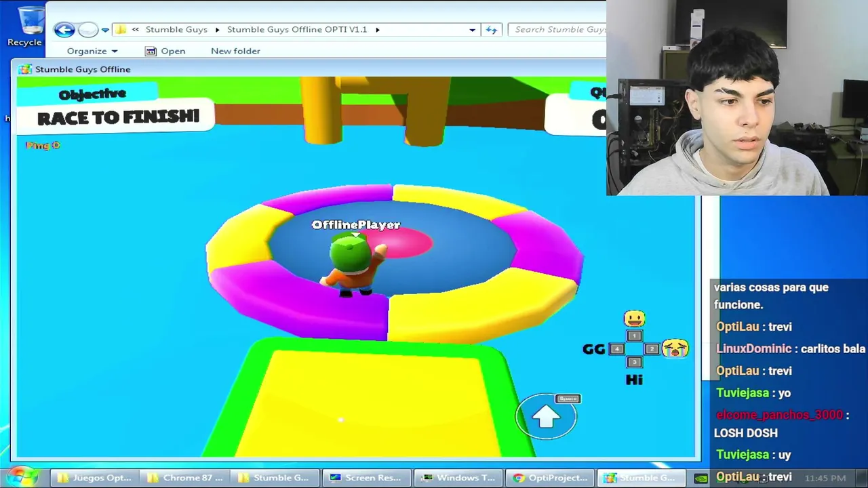Screen dimensions: 868x488
Task: Click the Objective label
Action: (92, 94)
